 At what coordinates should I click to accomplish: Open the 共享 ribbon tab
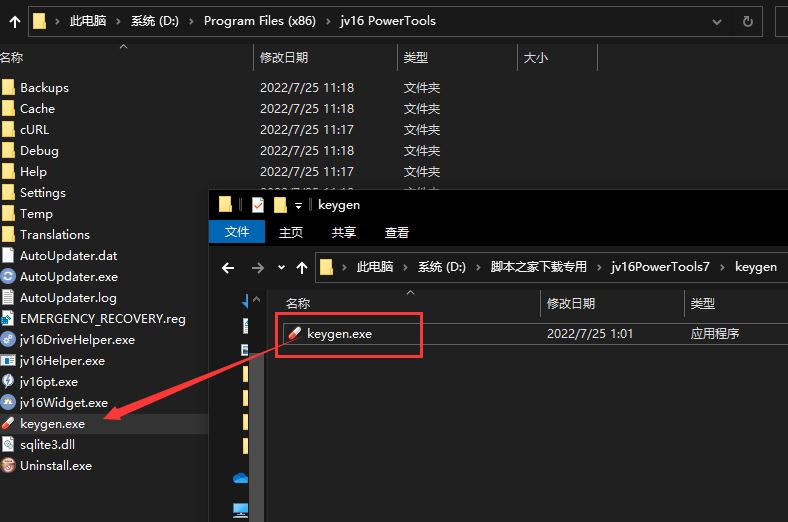pyautogui.click(x=344, y=232)
